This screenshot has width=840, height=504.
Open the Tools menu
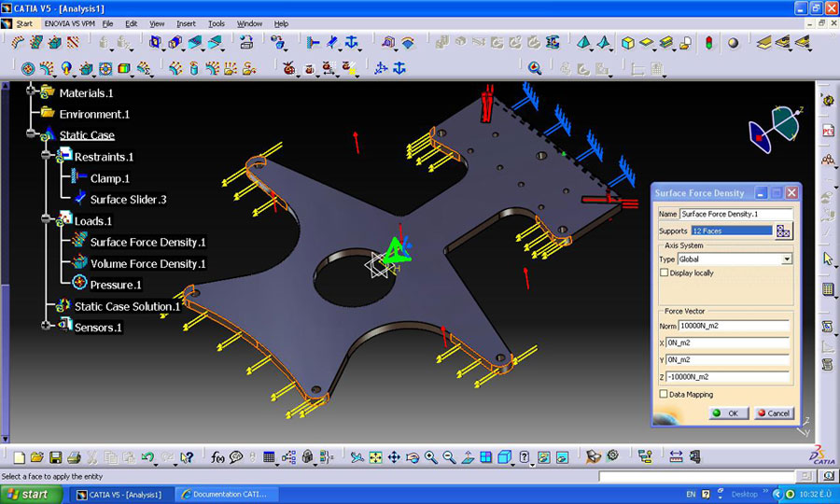point(217,23)
